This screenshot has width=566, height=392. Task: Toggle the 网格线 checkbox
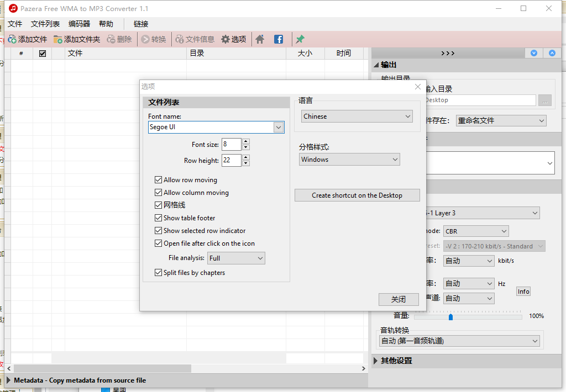[x=159, y=205]
